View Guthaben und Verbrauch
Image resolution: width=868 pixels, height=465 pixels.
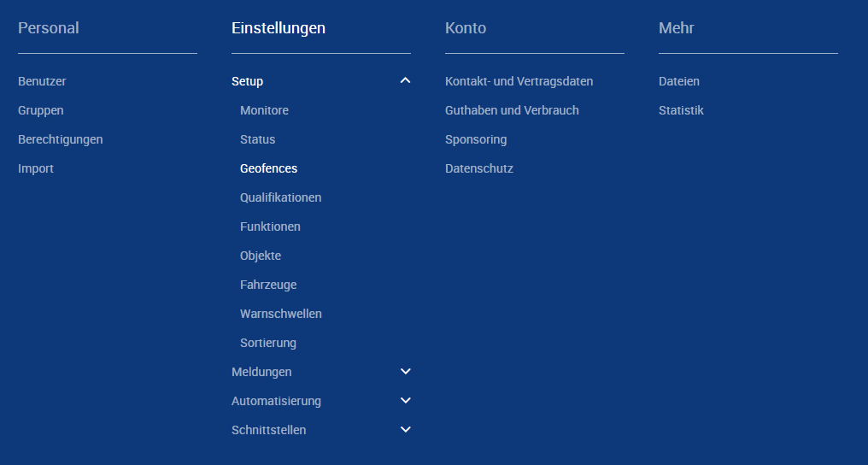click(512, 110)
